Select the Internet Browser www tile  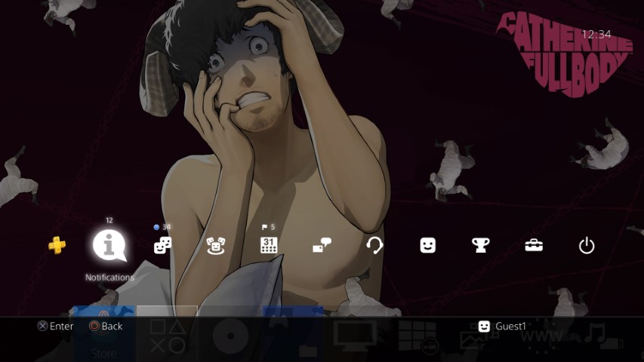541,336
